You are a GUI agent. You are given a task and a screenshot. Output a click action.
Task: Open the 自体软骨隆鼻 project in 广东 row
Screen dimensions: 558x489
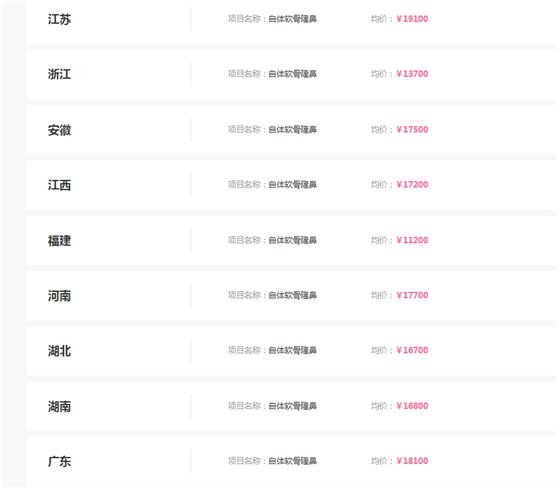coord(293,461)
